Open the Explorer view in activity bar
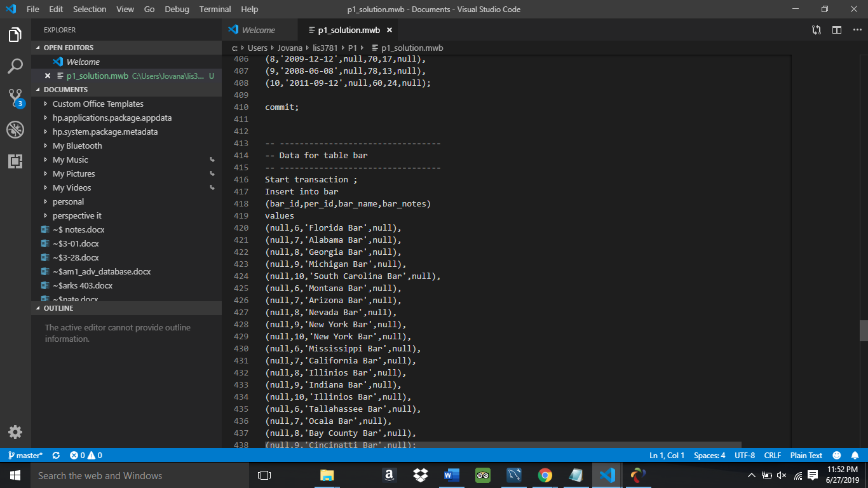This screenshot has height=488, width=868. point(15,35)
